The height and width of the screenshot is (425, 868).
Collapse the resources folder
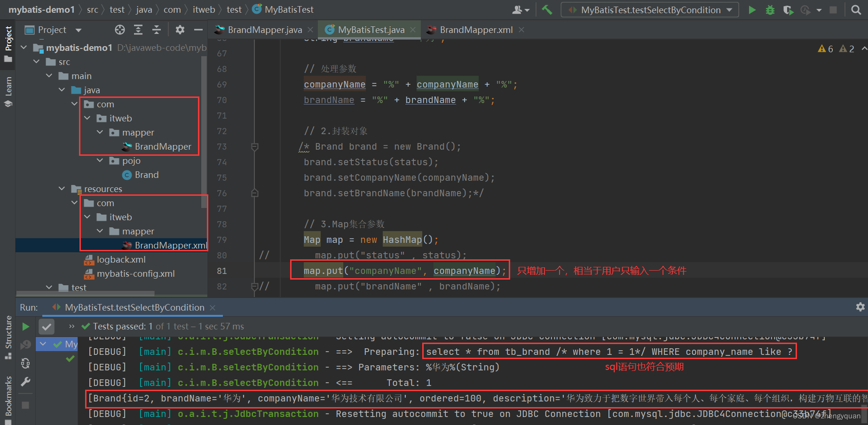click(62, 189)
